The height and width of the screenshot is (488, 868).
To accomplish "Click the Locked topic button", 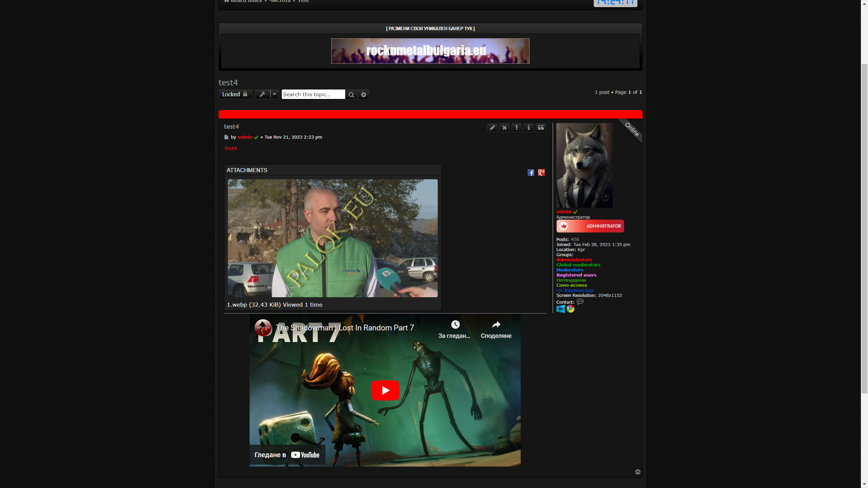I will [x=235, y=94].
